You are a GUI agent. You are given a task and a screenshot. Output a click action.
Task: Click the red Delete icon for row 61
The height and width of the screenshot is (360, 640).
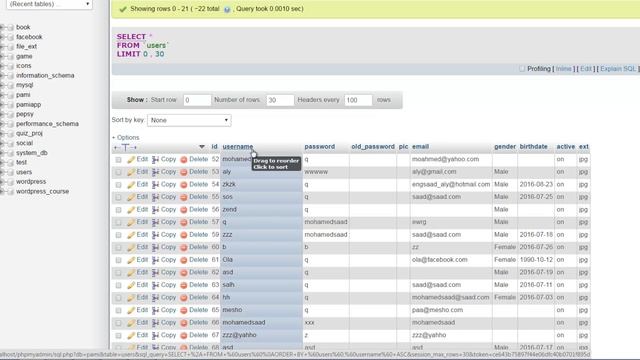click(x=184, y=260)
